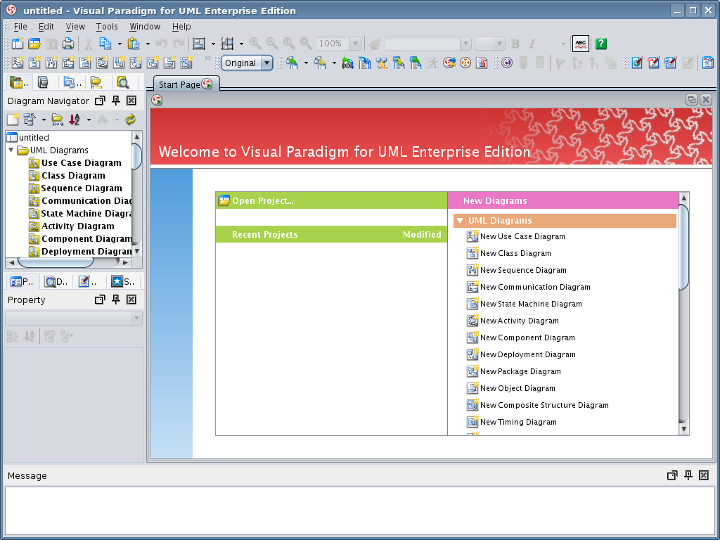Screen dimensions: 720x540
Task: Click the collapse tree icon in Diagram Navigator
Action: pyautogui.click(x=30, y=120)
